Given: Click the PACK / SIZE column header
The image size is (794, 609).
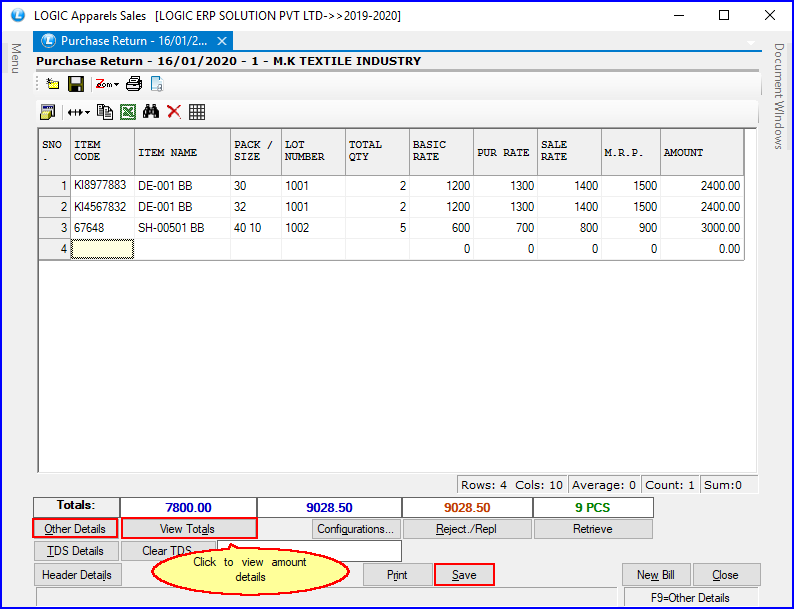Looking at the screenshot, I should 256,152.
